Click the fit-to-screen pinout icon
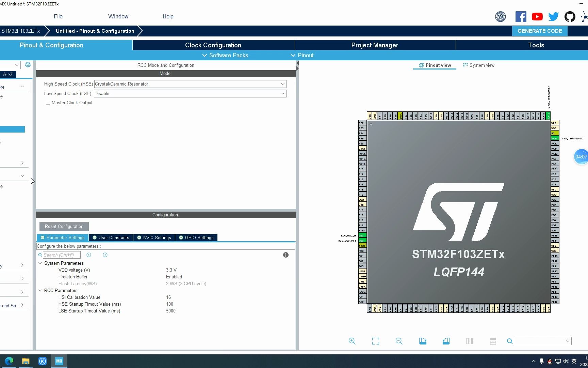Screen dimensions: 588x368 point(376,341)
